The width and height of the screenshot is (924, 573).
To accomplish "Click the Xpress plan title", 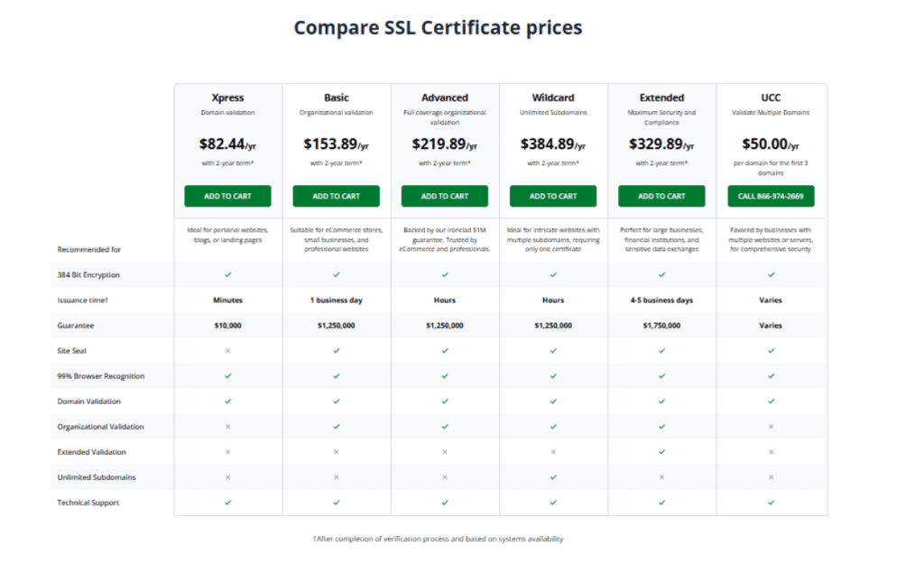I will pyautogui.click(x=227, y=97).
